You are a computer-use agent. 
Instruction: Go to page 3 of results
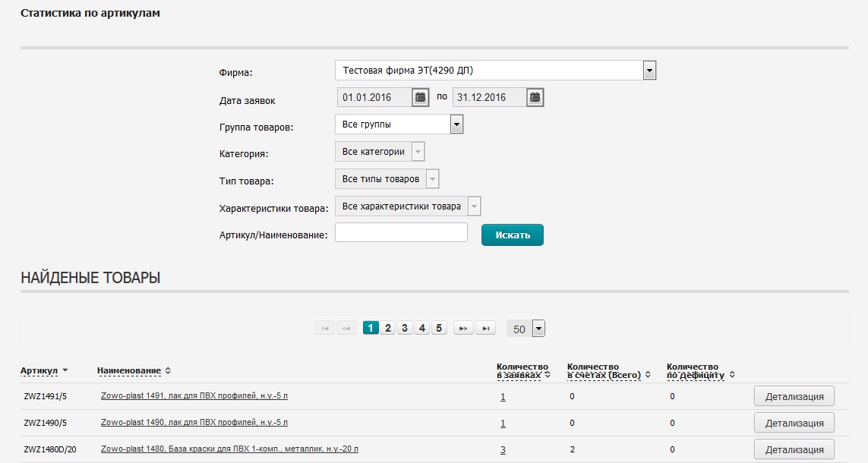point(405,328)
